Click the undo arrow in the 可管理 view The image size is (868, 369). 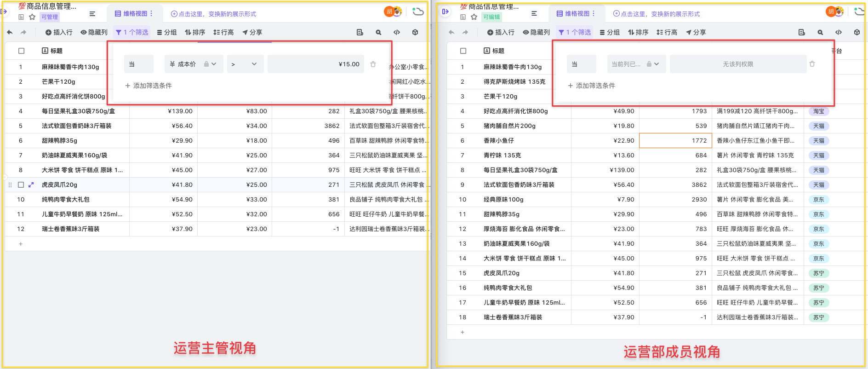tap(10, 33)
